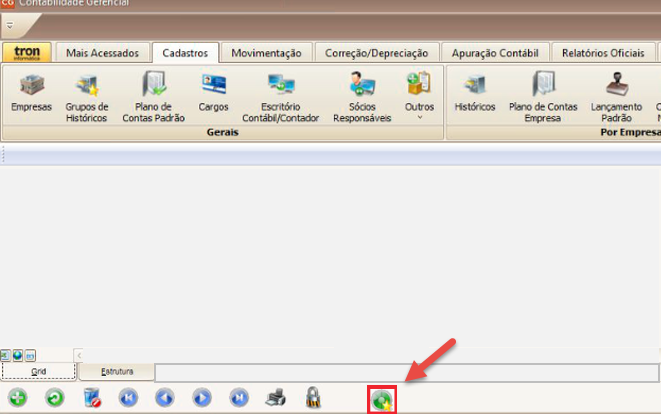Screen dimensions: 661x414
Task: Click the printer icon
Action: tap(275, 398)
